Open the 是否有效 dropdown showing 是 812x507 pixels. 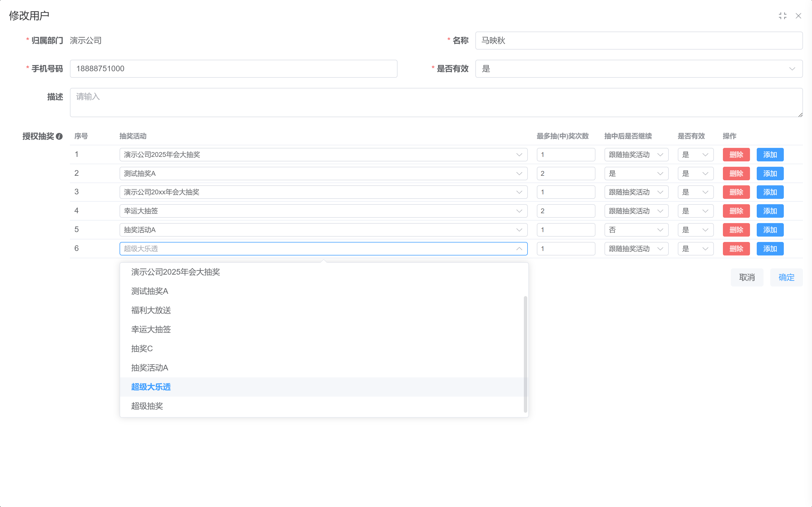[x=792, y=69]
